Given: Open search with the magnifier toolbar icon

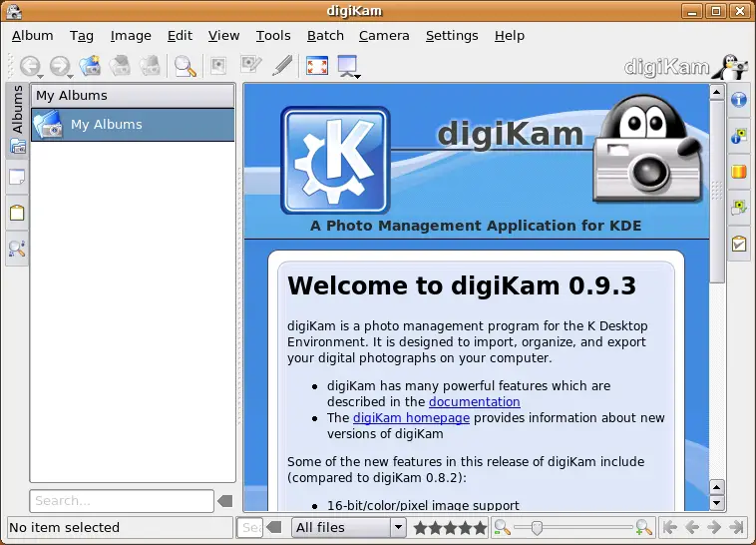Looking at the screenshot, I should 186,66.
